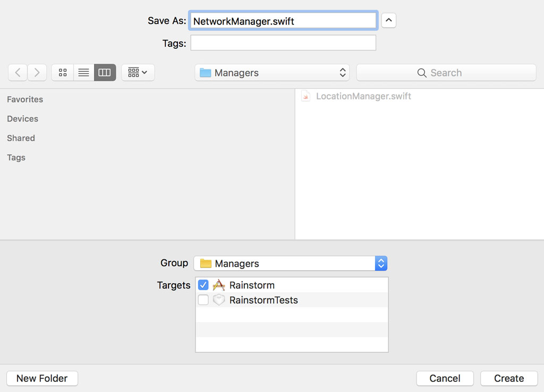Select Devices in the sidebar

[22, 118]
